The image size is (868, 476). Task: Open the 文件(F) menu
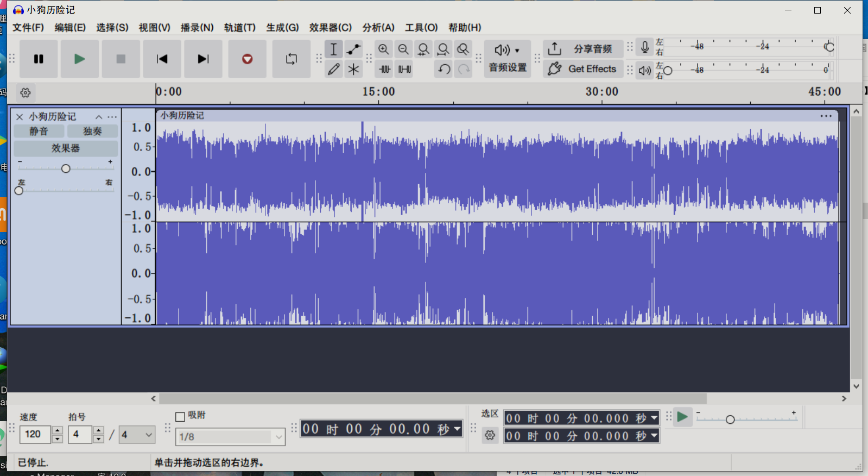point(28,28)
